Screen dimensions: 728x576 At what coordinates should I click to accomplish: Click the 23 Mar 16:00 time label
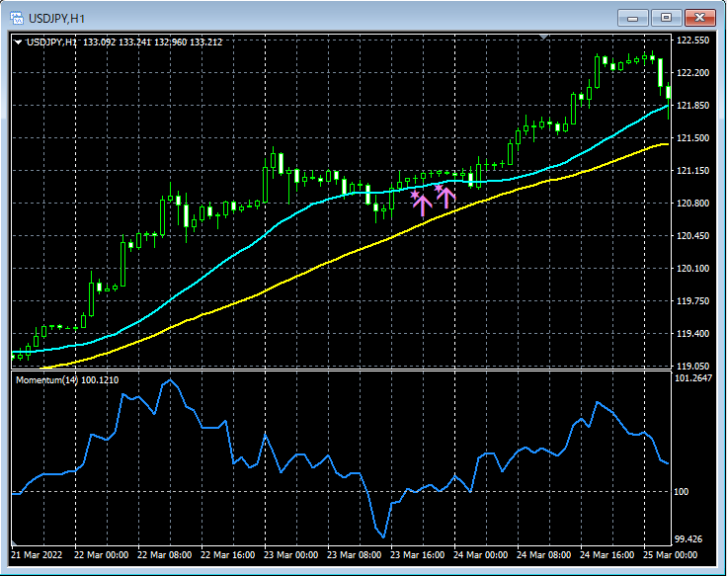click(417, 555)
